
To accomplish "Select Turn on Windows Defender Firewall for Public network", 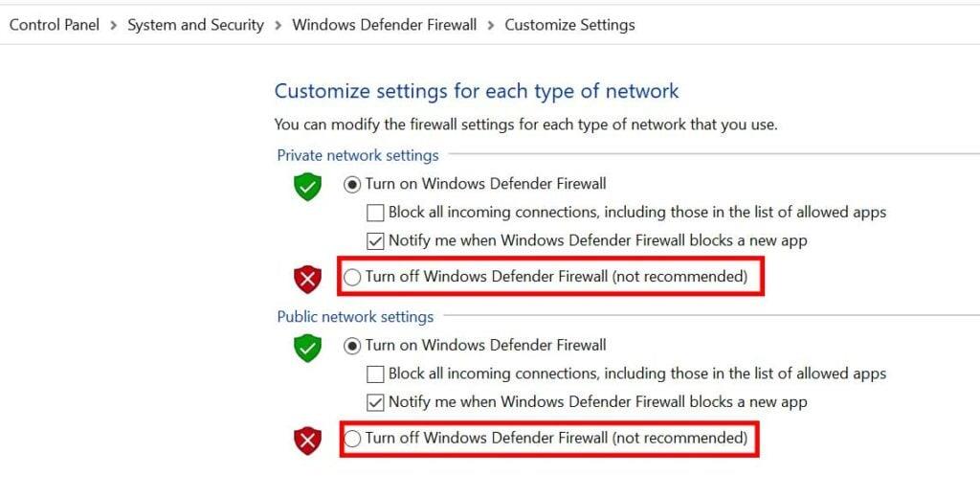I will point(353,345).
